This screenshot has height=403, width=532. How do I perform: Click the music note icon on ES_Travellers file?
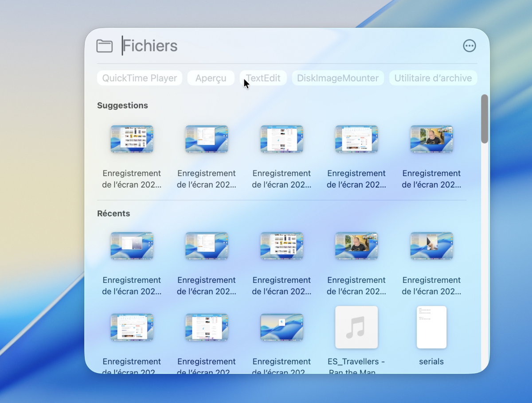pos(356,327)
